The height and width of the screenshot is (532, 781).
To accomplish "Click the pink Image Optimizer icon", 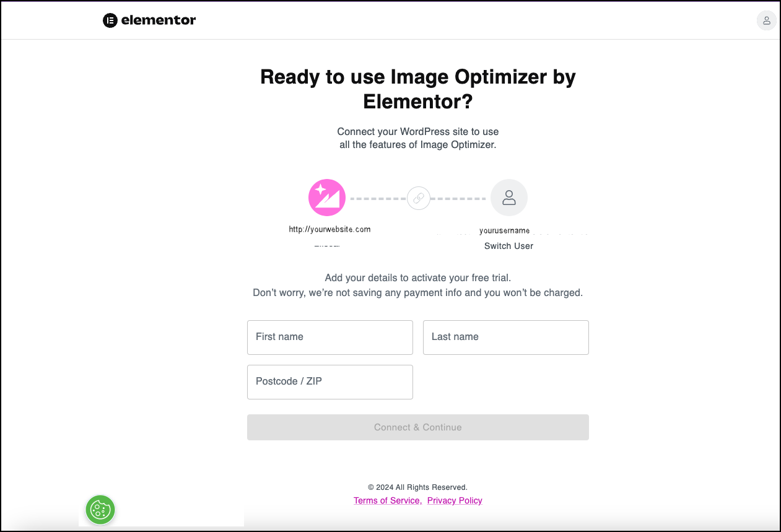I will coord(327,198).
